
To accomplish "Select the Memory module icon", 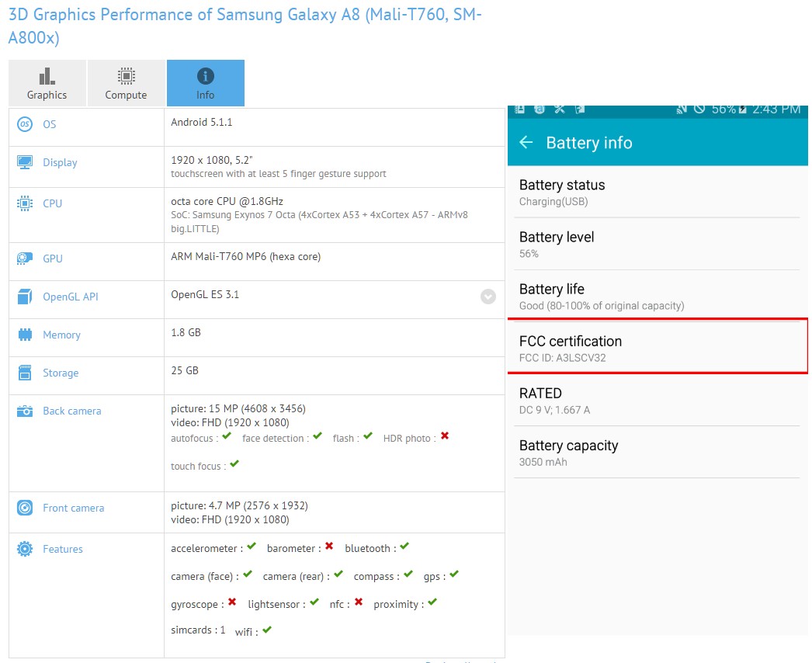I will click(24, 335).
